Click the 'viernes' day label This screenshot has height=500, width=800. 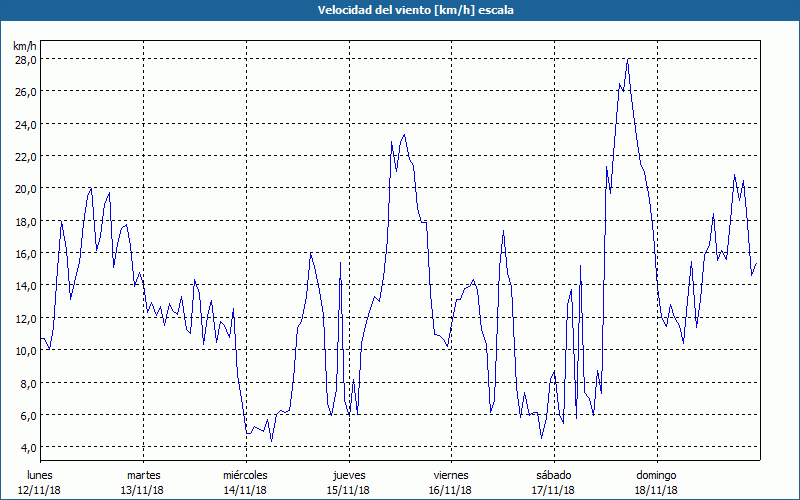pos(451,475)
